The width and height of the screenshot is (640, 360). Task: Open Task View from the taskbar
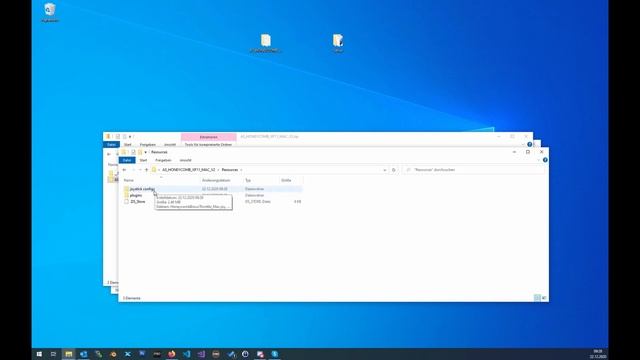click(x=53, y=354)
